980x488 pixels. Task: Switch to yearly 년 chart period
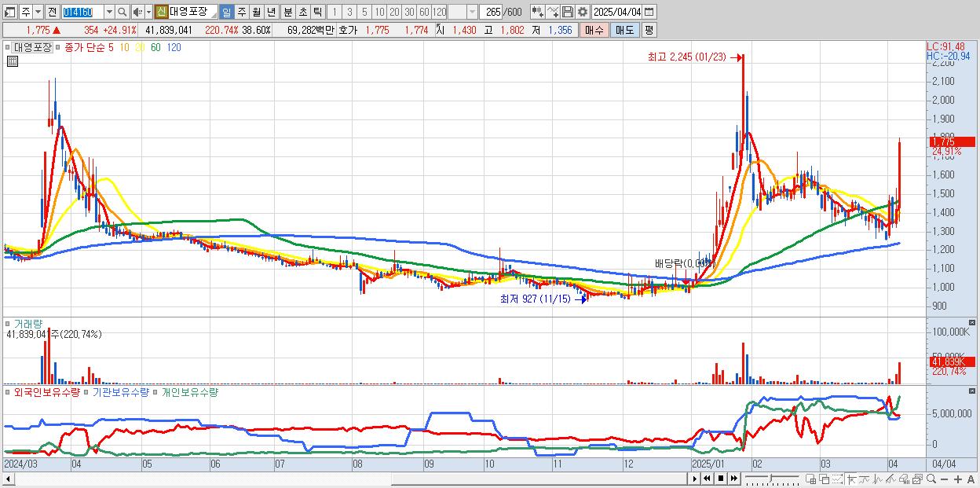pos(271,13)
